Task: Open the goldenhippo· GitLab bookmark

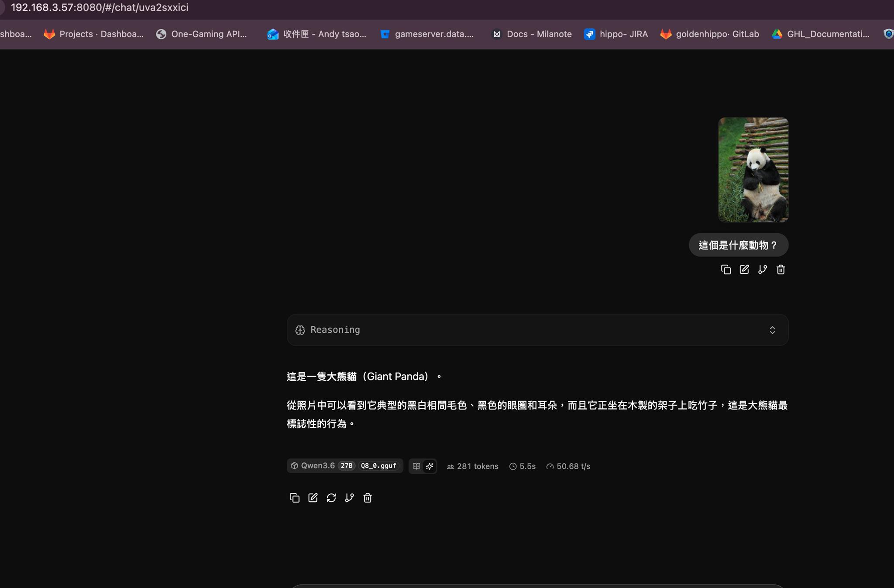Action: [x=710, y=34]
